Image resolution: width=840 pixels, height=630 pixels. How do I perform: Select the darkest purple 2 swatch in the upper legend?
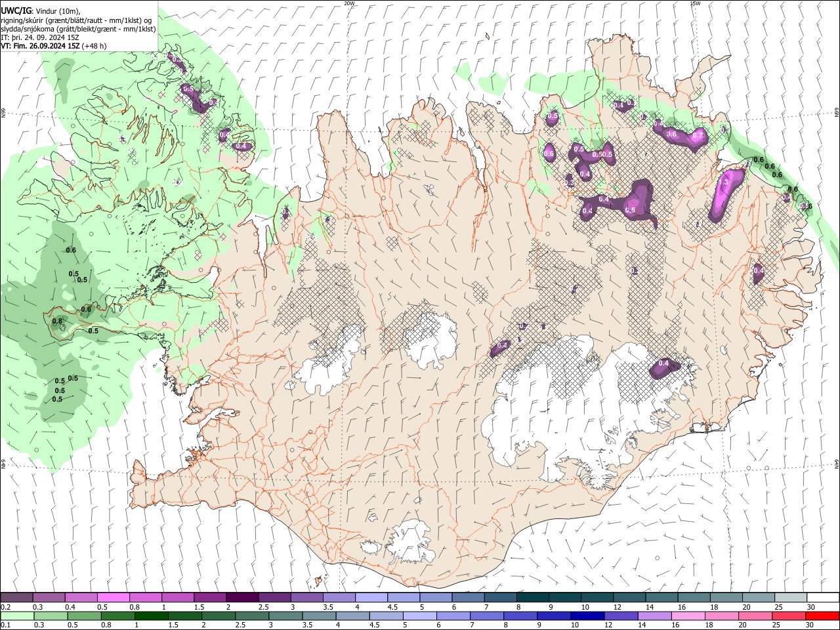pos(242,598)
